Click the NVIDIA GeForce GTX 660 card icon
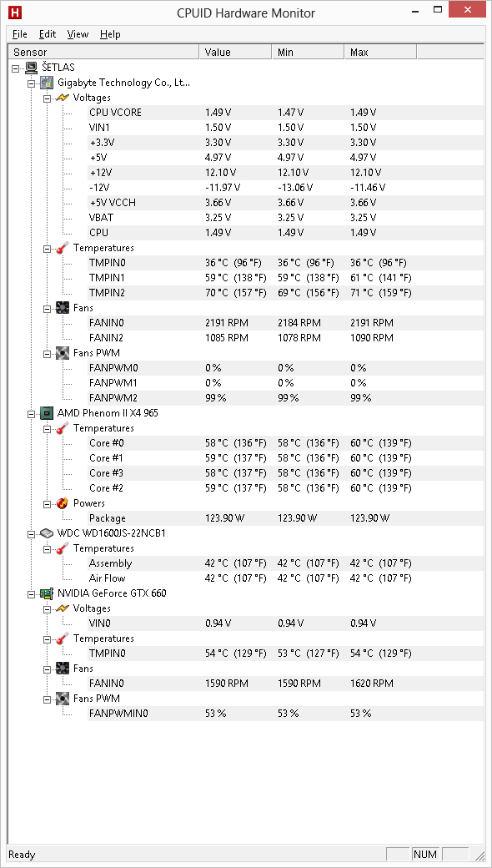Screen dimensions: 492x868 (48, 593)
